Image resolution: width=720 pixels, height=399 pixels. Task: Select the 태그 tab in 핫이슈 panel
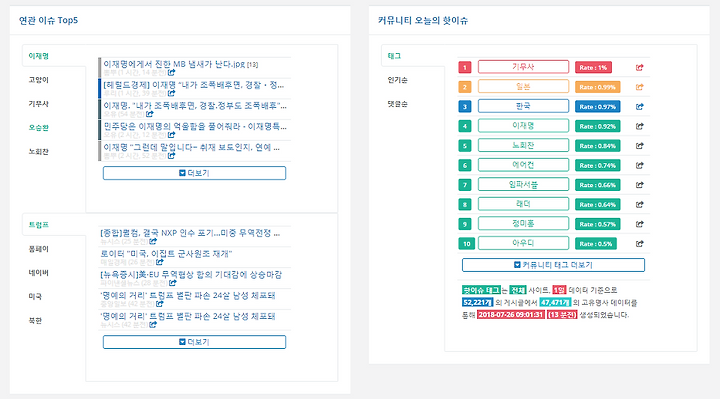point(394,56)
